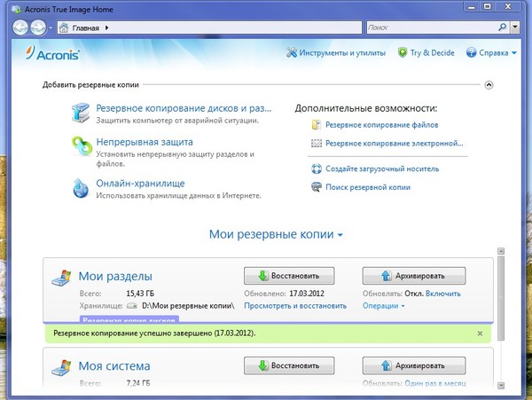Expand the arrow after Главная breadcrumb
Image resolution: width=532 pixels, height=400 pixels.
pos(106,27)
